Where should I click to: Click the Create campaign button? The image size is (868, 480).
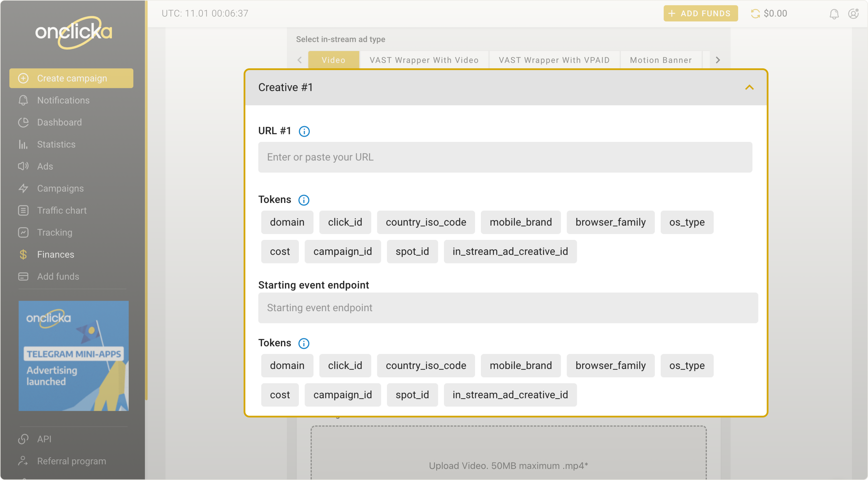[x=71, y=78]
